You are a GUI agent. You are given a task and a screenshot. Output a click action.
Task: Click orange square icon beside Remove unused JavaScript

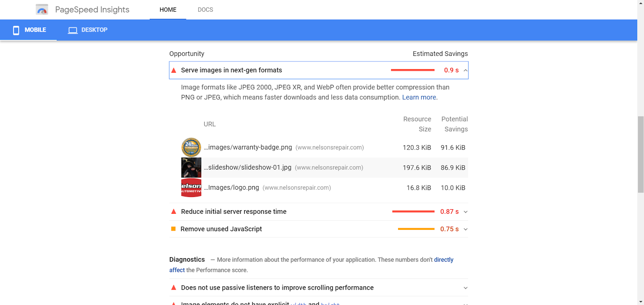173,229
